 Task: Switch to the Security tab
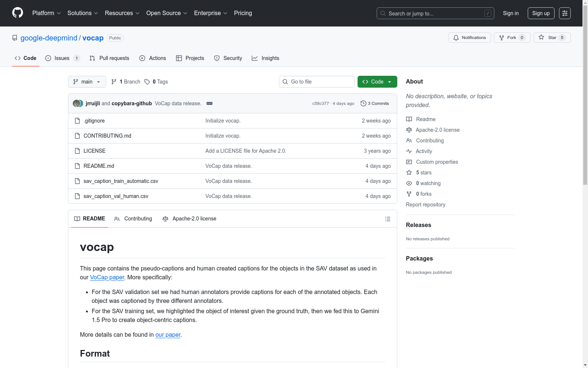click(228, 58)
